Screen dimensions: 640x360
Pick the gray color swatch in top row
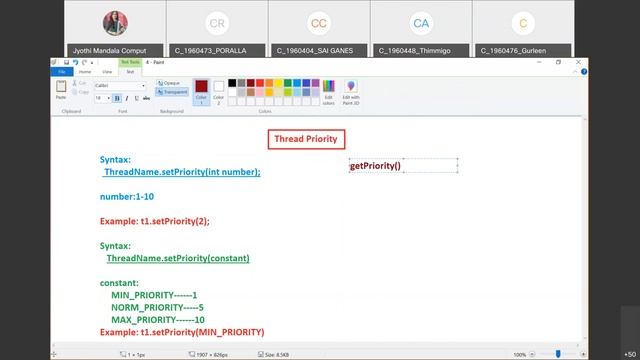[242, 83]
